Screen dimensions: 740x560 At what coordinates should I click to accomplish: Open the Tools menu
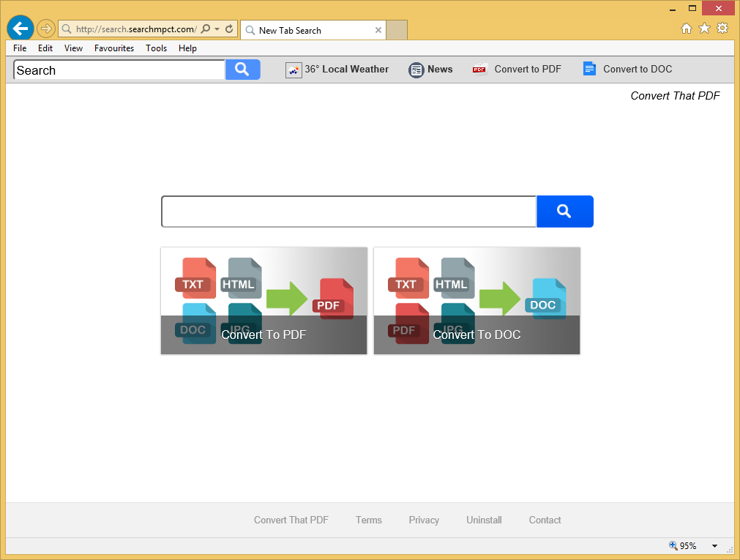pos(156,48)
